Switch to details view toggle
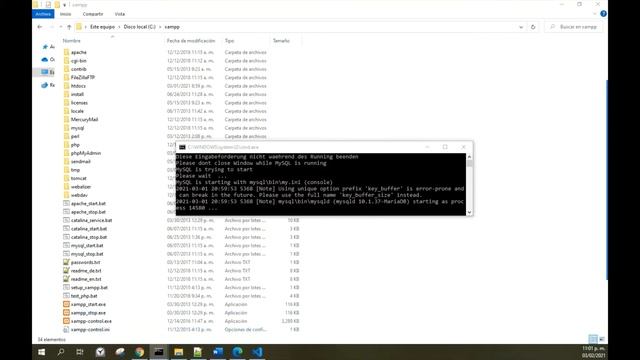 pyautogui.click(x=593, y=339)
